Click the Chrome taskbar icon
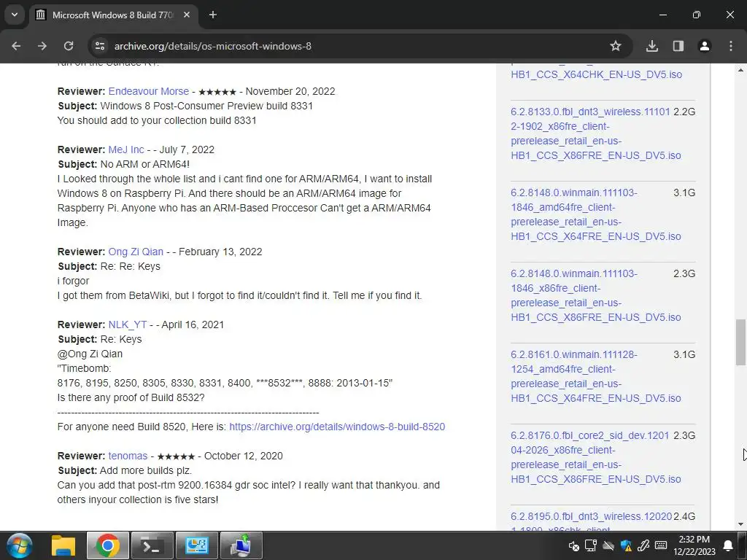 click(x=108, y=545)
